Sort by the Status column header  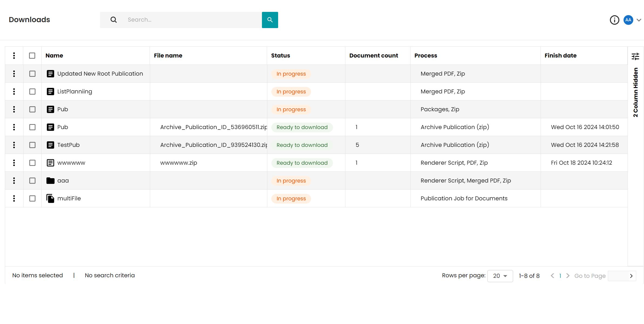tap(281, 56)
